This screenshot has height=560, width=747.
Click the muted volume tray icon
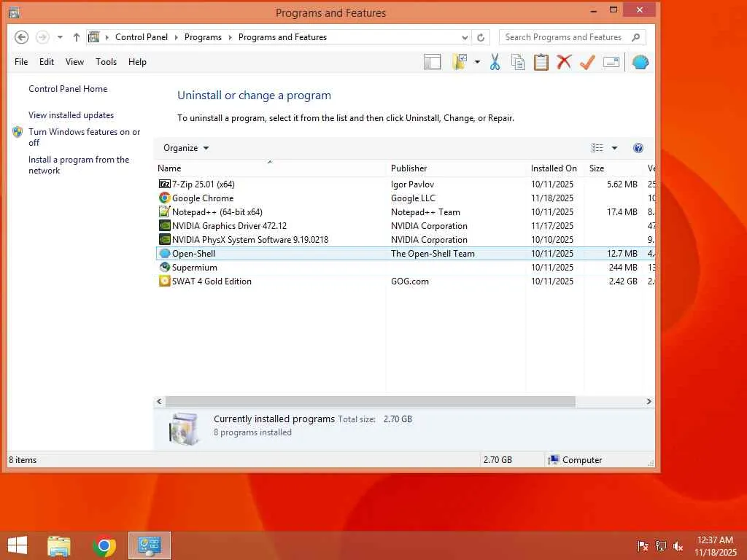[678, 546]
